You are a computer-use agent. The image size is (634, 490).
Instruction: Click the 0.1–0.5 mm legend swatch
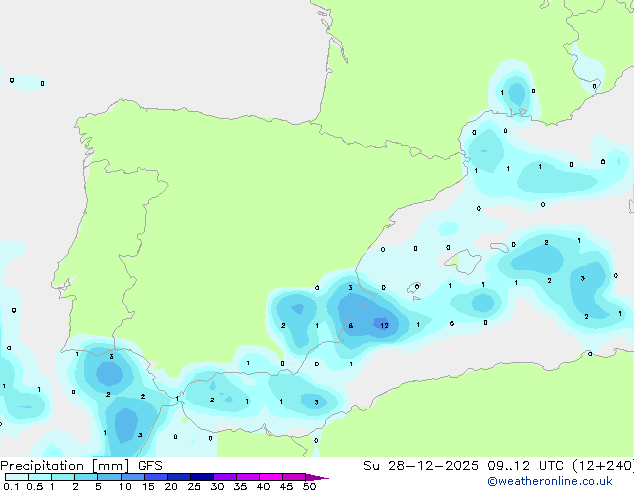click(x=17, y=477)
